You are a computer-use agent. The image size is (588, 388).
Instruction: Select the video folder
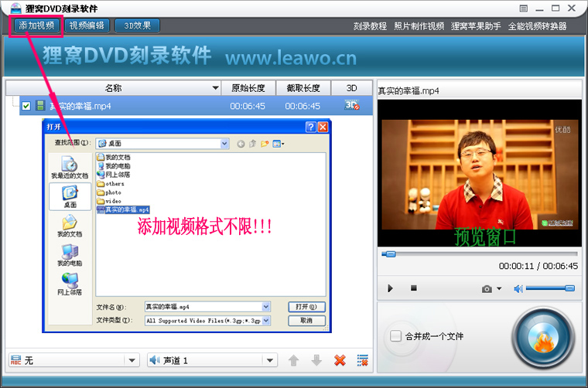[109, 201]
